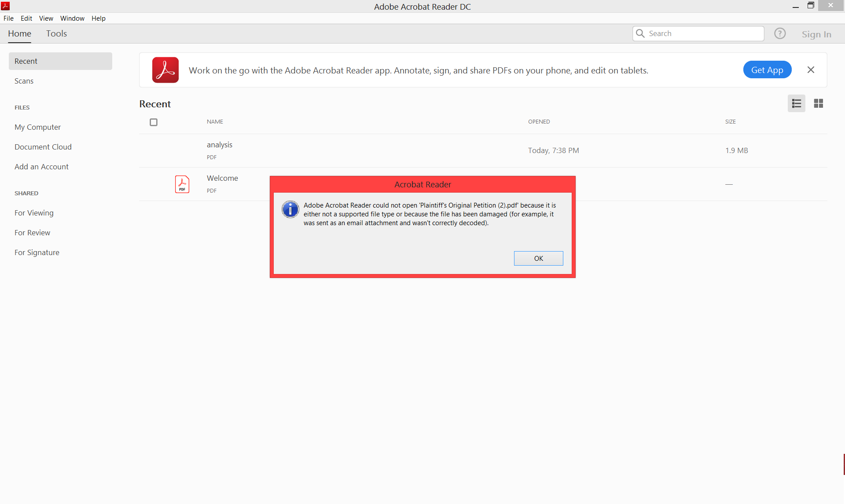Sort by SIZE column header
The height and width of the screenshot is (504, 845).
tap(730, 122)
